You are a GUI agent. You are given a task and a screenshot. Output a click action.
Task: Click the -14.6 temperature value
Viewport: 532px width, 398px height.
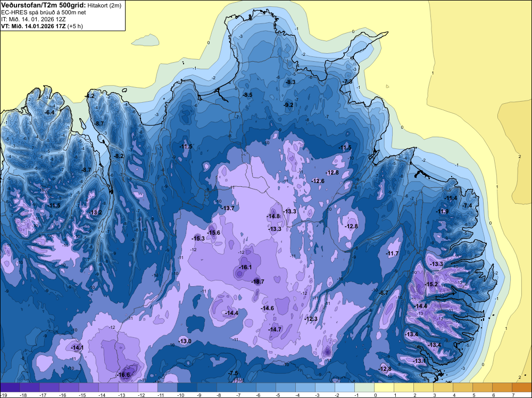(x=268, y=308)
